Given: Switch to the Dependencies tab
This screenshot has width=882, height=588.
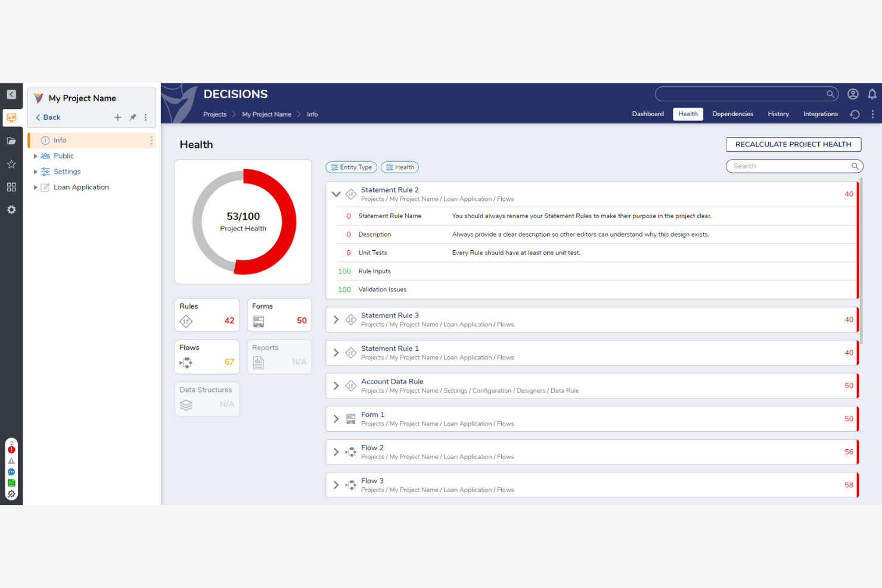Looking at the screenshot, I should 732,114.
